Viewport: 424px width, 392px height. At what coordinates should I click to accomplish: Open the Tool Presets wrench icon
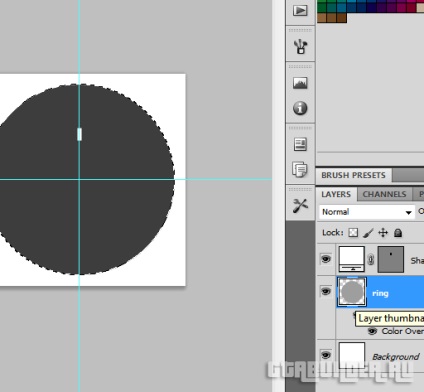click(x=300, y=206)
